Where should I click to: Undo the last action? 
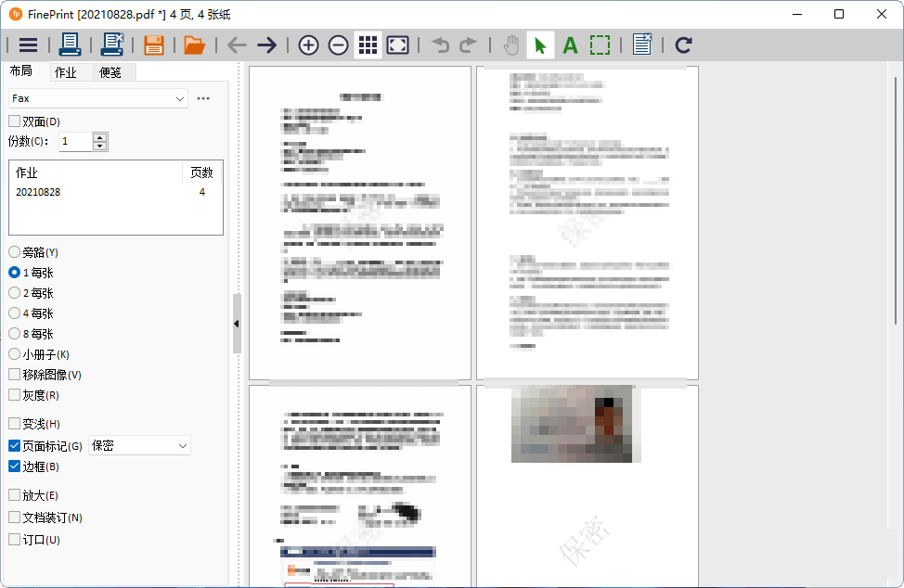click(441, 45)
